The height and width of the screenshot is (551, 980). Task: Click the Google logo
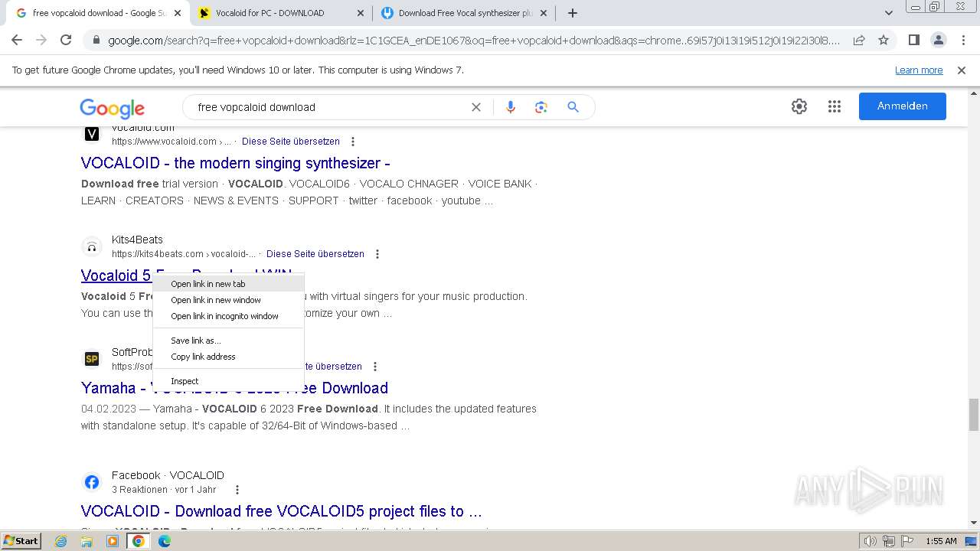(x=112, y=108)
